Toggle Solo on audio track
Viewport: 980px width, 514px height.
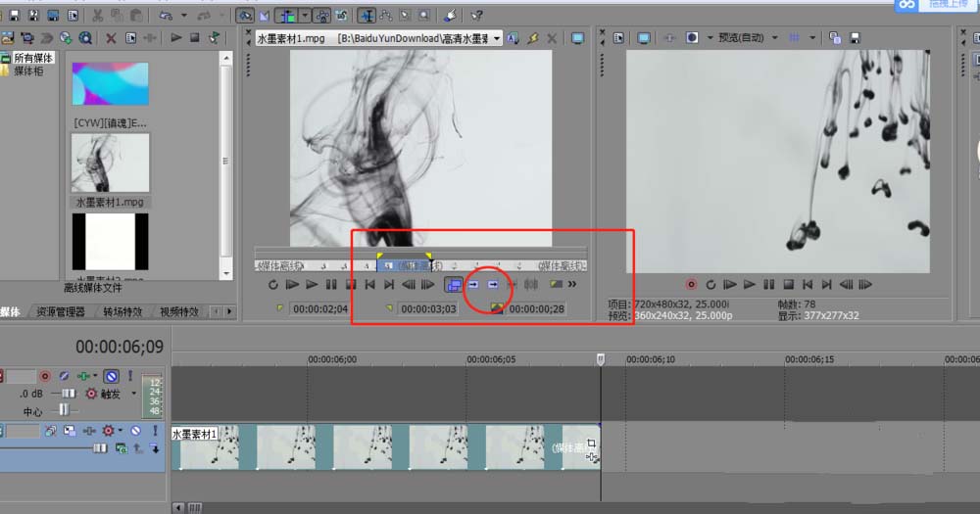(x=130, y=376)
